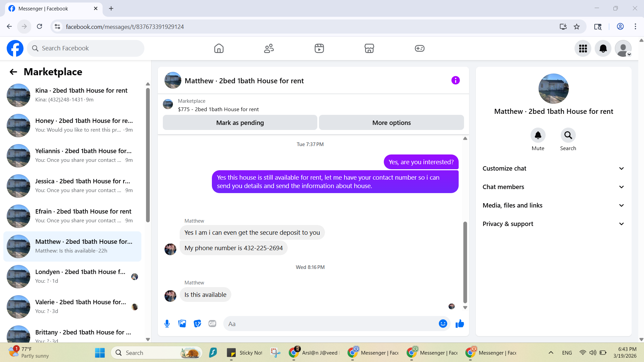Open the $775 2bed 1bath listing link
Viewport: 644px width, 362px height.
pyautogui.click(x=218, y=109)
